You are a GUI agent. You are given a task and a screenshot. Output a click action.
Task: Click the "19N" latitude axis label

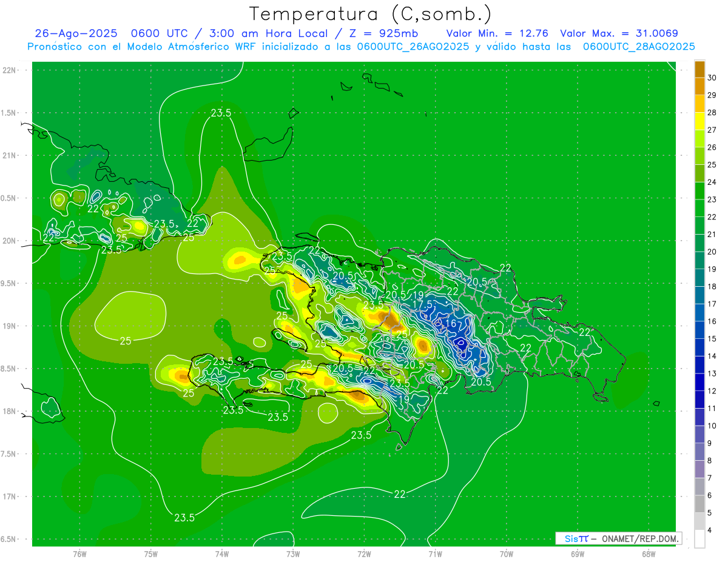point(9,326)
